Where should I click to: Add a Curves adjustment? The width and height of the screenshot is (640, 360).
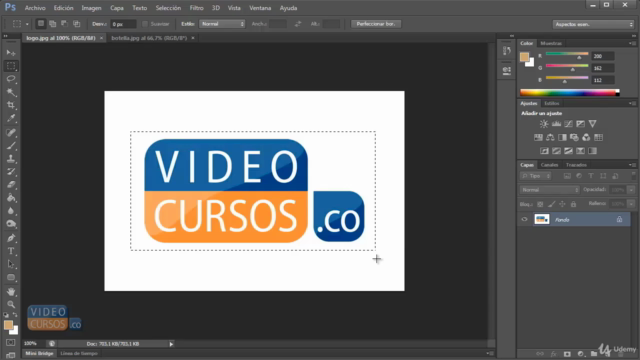point(569,124)
